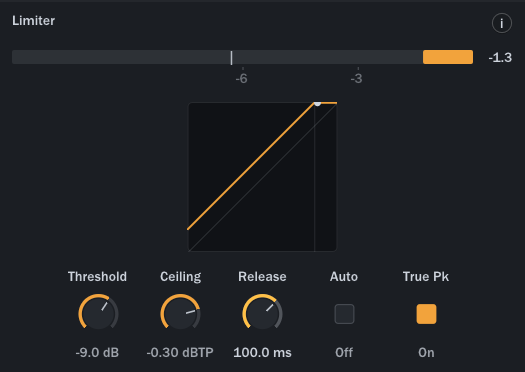
Task: Click the -3 tick on the meter scale
Action: click(x=357, y=78)
